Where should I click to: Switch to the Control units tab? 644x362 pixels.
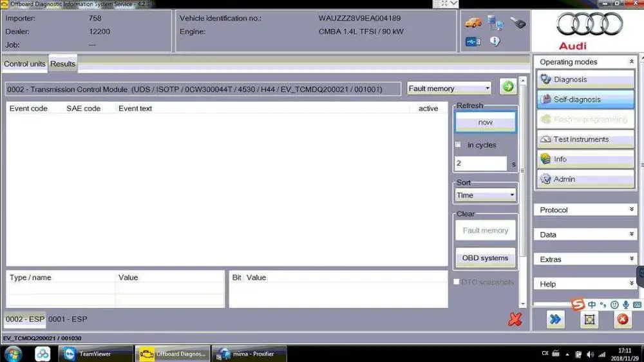click(x=24, y=64)
